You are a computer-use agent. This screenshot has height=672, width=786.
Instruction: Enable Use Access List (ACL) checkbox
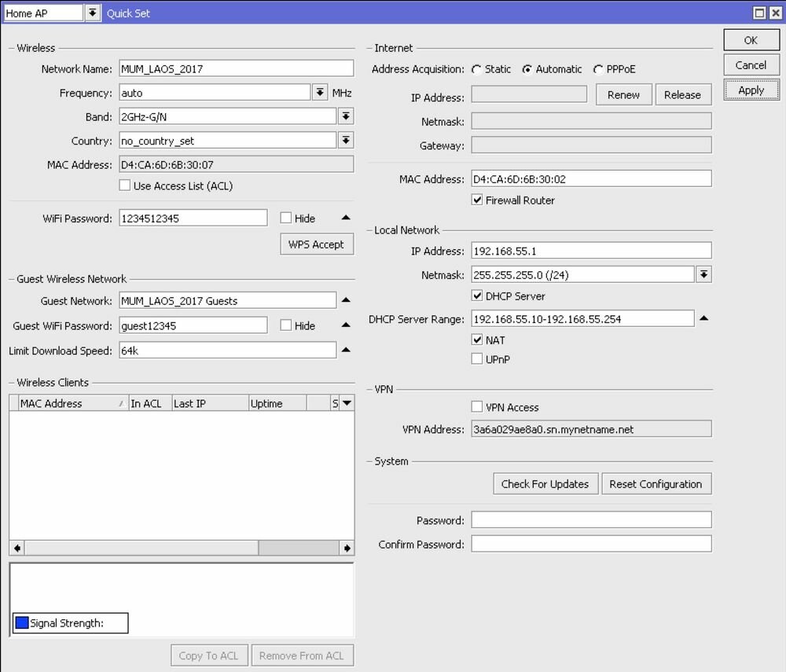pyautogui.click(x=125, y=185)
